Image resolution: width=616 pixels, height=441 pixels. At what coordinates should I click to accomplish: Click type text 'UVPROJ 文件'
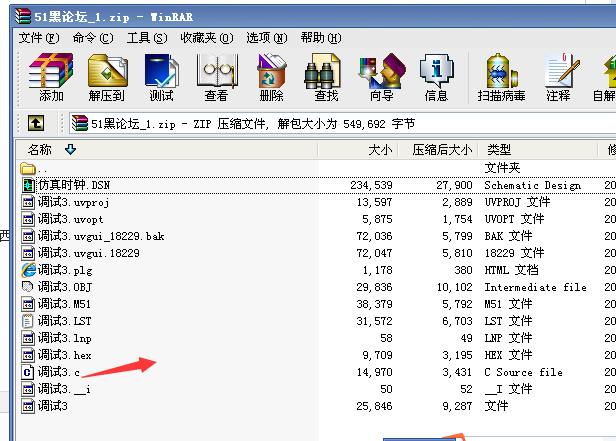pyautogui.click(x=517, y=202)
